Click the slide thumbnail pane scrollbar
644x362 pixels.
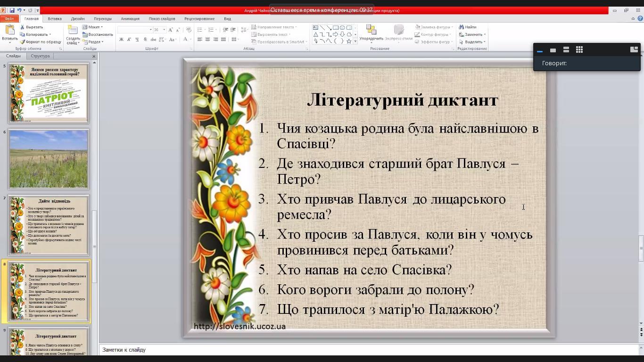tap(94, 246)
